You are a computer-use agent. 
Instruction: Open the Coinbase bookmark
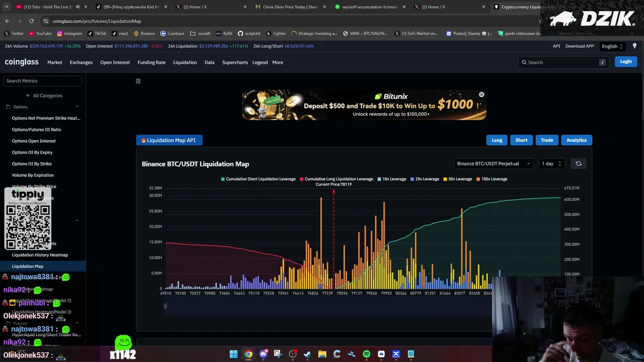[172, 33]
